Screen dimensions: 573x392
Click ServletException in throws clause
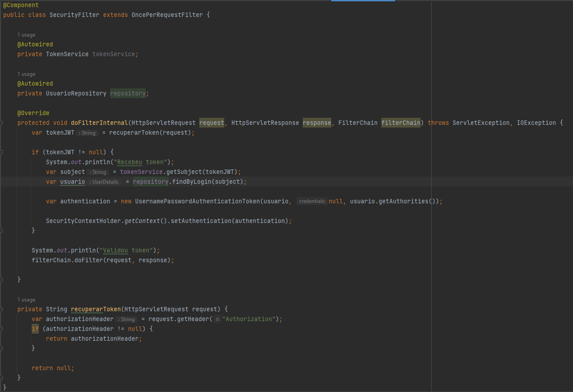point(481,123)
